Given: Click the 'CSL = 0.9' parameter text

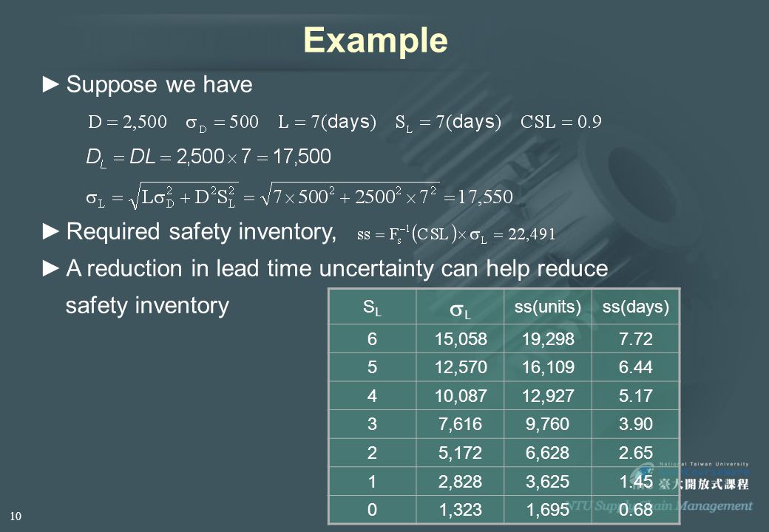Looking at the screenshot, I should coord(560,121).
